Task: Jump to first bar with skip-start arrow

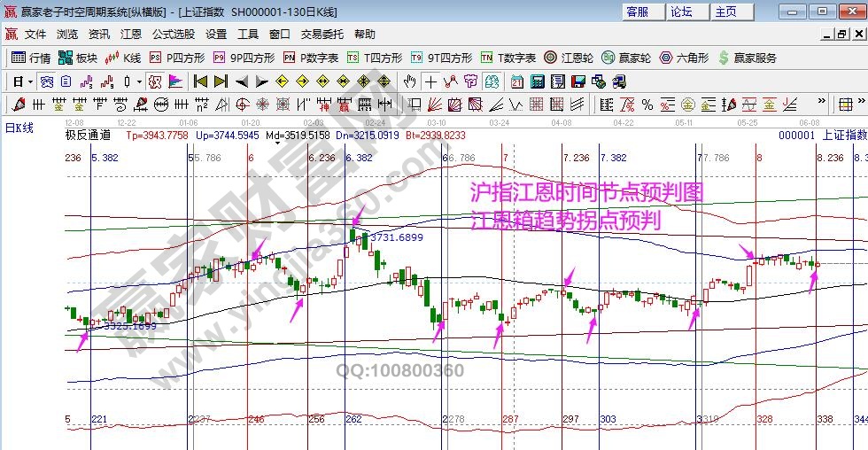Action: pyautogui.click(x=201, y=81)
